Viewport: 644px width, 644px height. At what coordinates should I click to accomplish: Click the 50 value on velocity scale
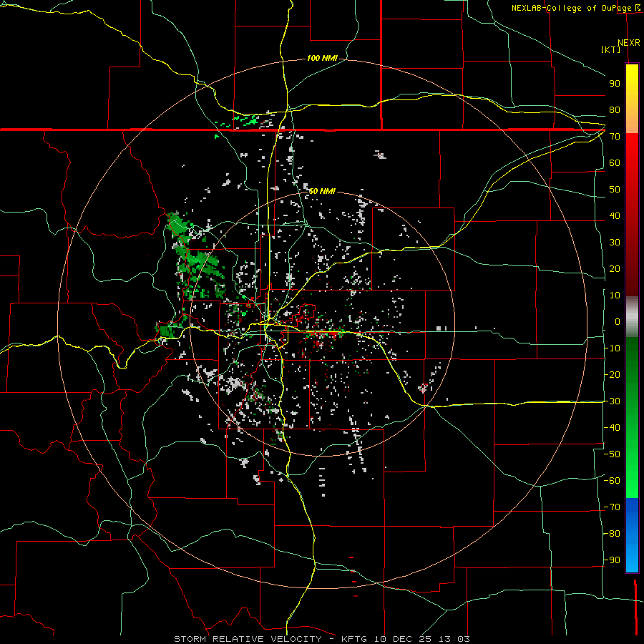[615, 190]
